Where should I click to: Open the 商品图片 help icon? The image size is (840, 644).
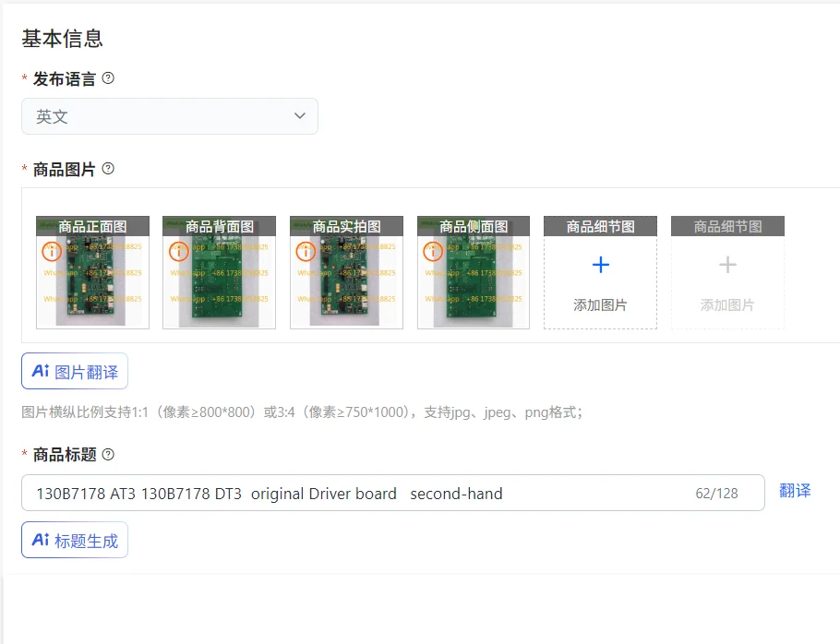coord(108,169)
